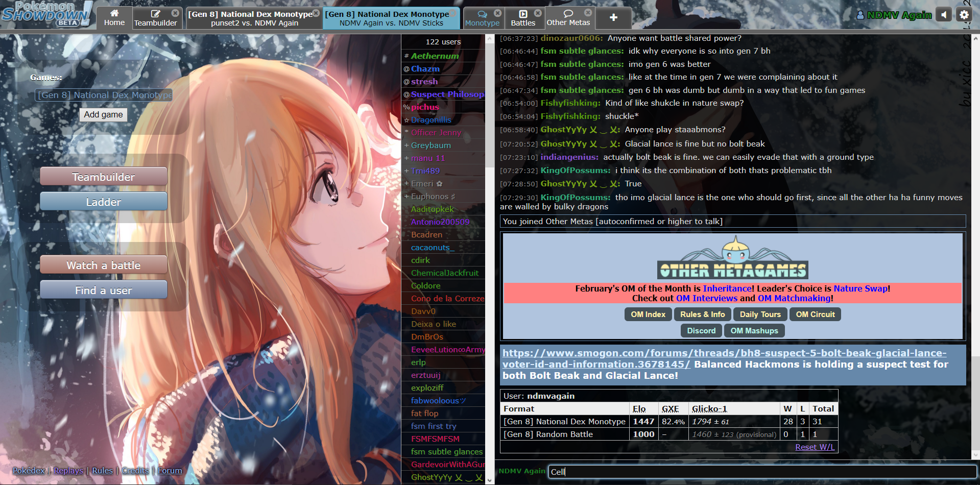Open Home via the house icon

click(x=114, y=14)
